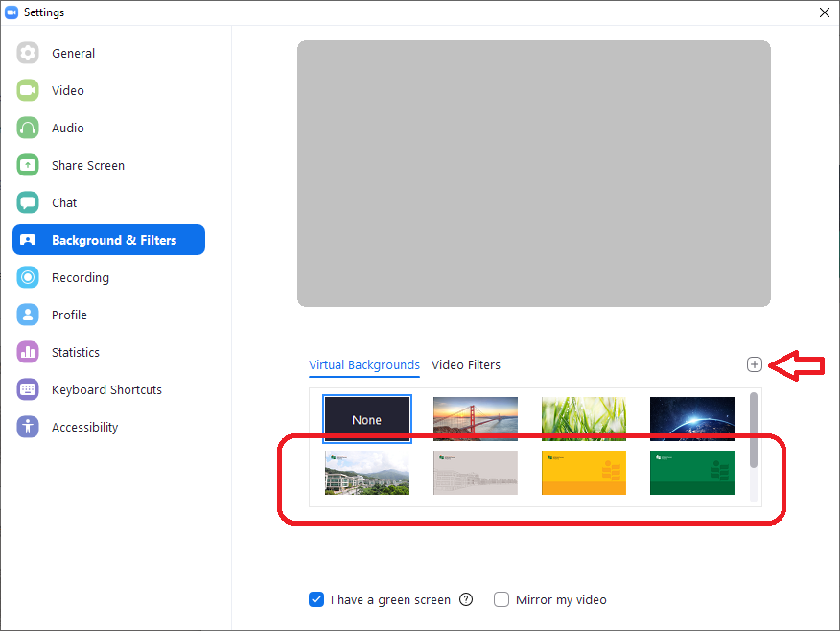Open Recording settings label
Viewport: 840px width, 631px height.
81,278
